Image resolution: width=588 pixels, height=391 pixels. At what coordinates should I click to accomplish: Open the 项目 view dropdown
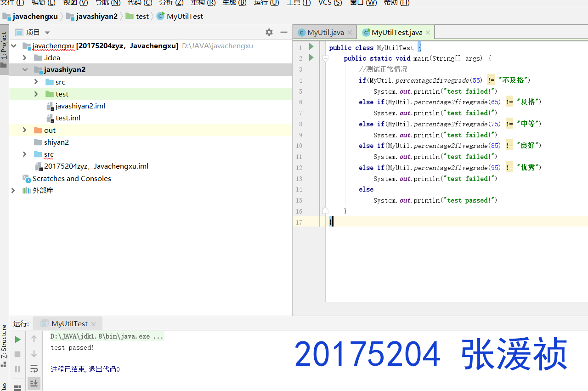[x=47, y=33]
